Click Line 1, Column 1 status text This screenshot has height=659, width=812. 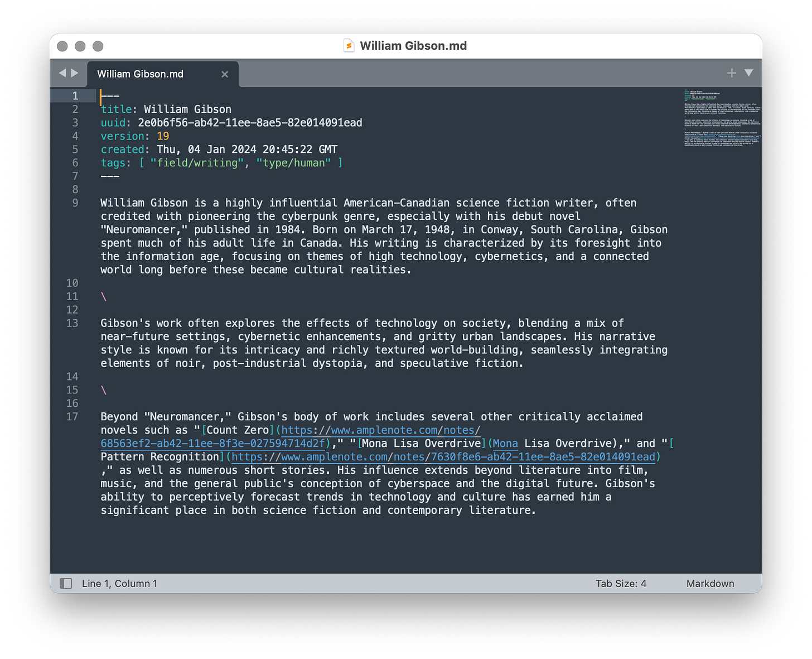[x=119, y=583]
